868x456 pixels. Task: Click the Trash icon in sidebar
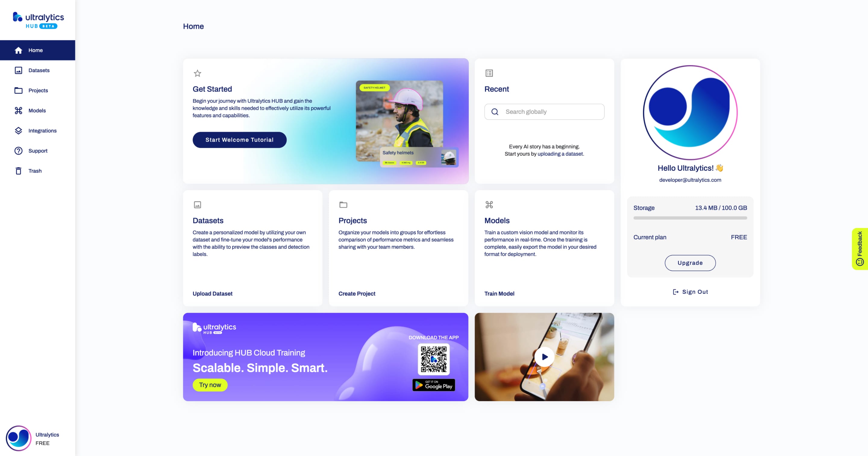coord(18,171)
